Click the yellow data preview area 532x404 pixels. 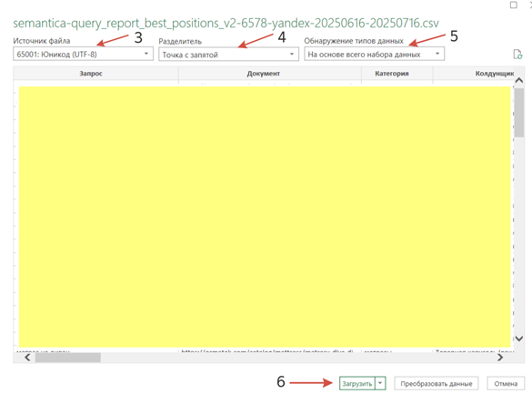pos(265,217)
